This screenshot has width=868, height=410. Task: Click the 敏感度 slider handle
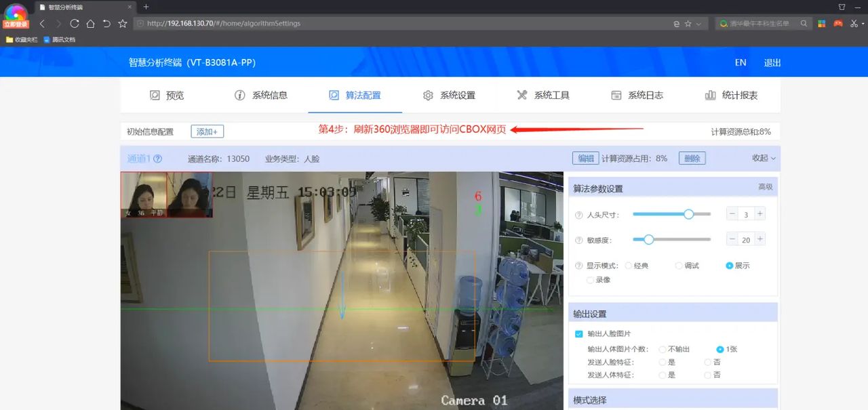point(648,239)
